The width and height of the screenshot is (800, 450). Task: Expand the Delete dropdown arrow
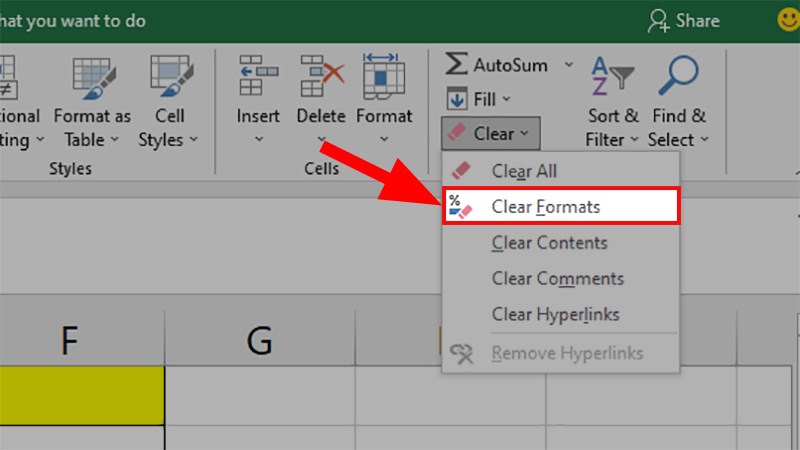(321, 140)
